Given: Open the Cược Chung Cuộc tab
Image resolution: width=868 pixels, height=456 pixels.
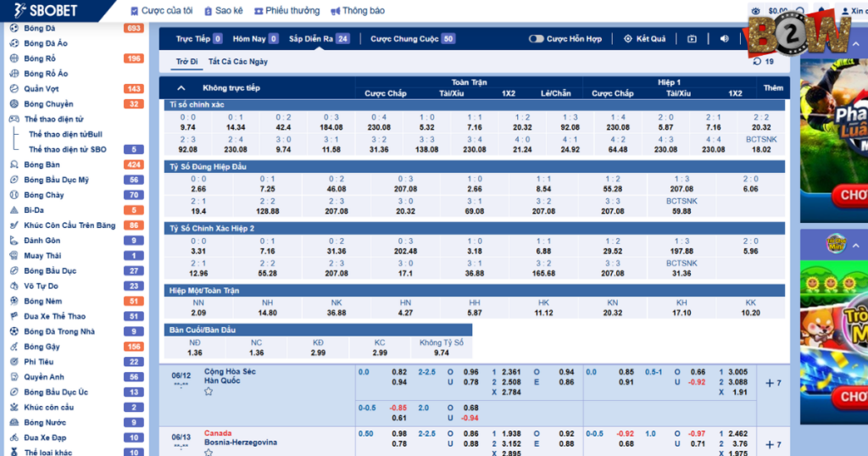Looking at the screenshot, I should click(x=413, y=39).
